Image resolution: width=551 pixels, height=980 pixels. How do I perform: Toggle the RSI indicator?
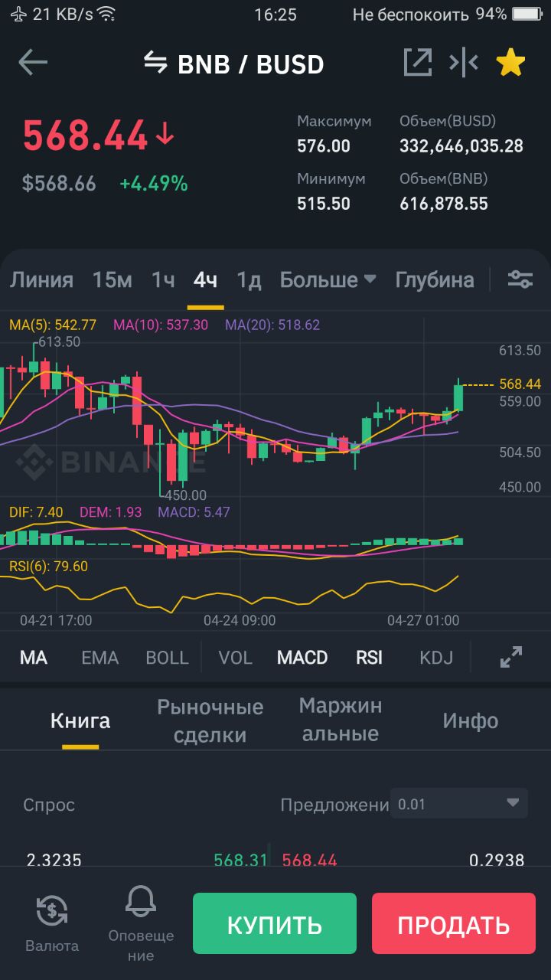(x=369, y=658)
